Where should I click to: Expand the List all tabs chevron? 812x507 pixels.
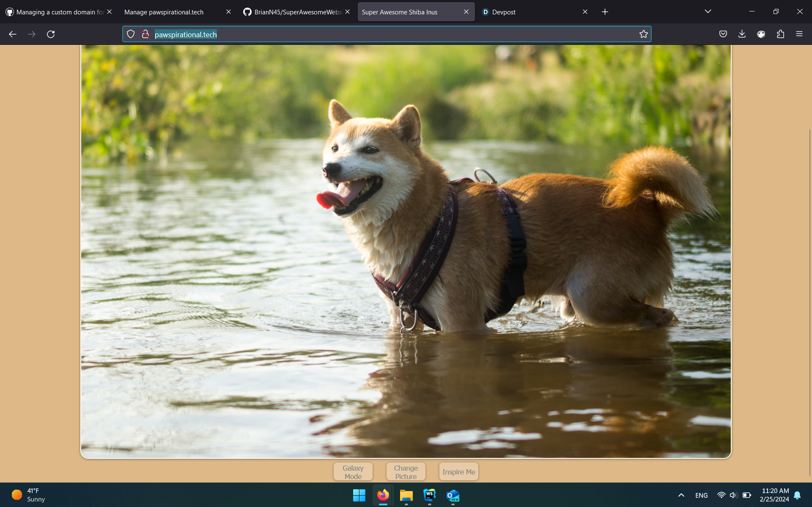tap(708, 11)
